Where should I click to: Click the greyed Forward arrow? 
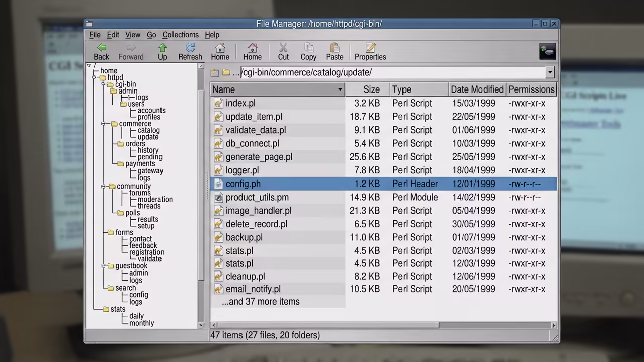point(131,52)
